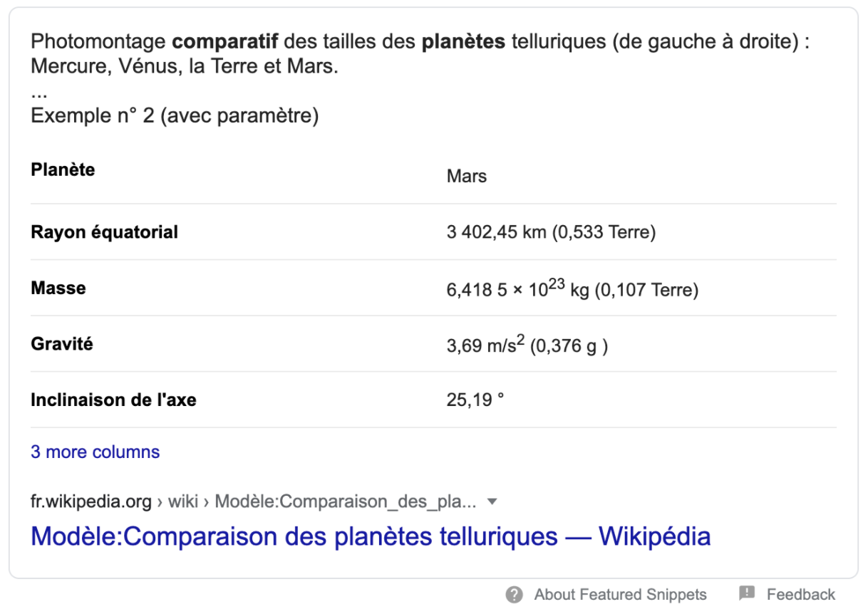Click the About Featured Snippets text
The image size is (868, 614).
coord(621,595)
